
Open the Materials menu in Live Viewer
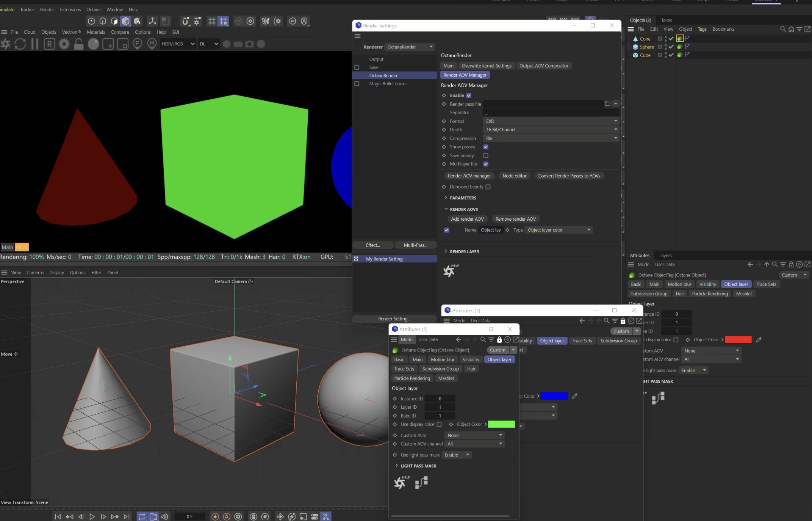[96, 32]
